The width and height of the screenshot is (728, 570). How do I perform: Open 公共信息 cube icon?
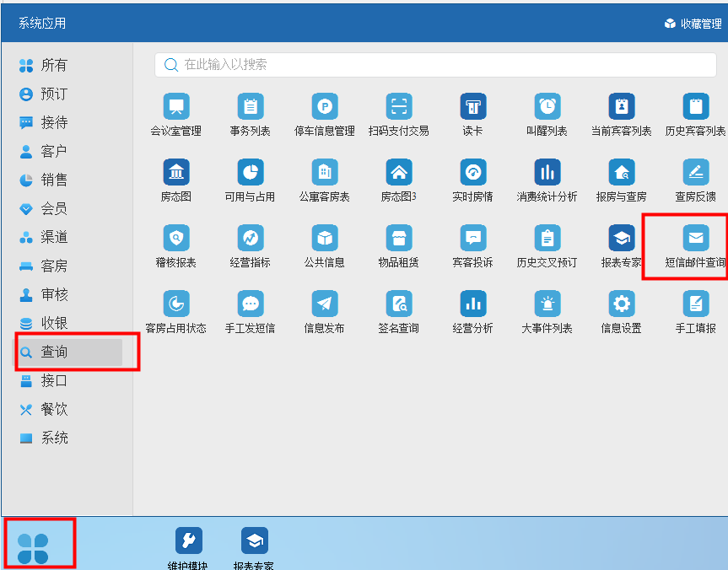click(325, 238)
